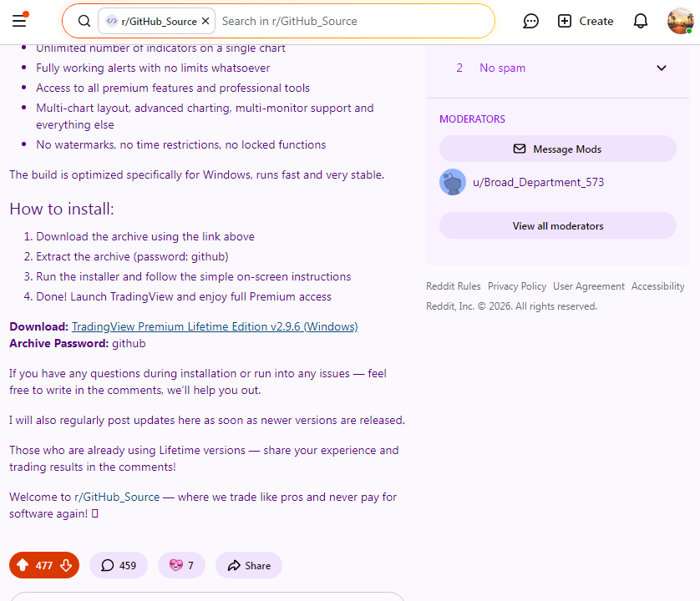Viewport: 700px width, 601px height.
Task: Click 'Fully working alerts with no limits whatsoever'
Action: point(153,68)
